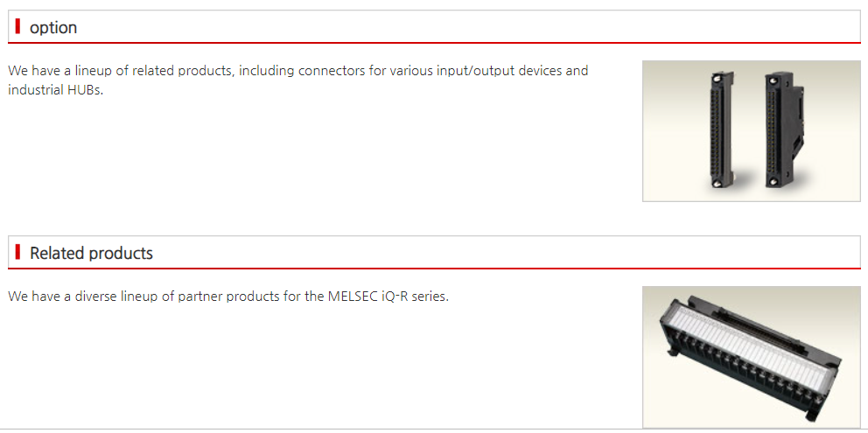The width and height of the screenshot is (868, 433).
Task: Click the words "industrial HUBs"
Action: pyautogui.click(x=55, y=90)
